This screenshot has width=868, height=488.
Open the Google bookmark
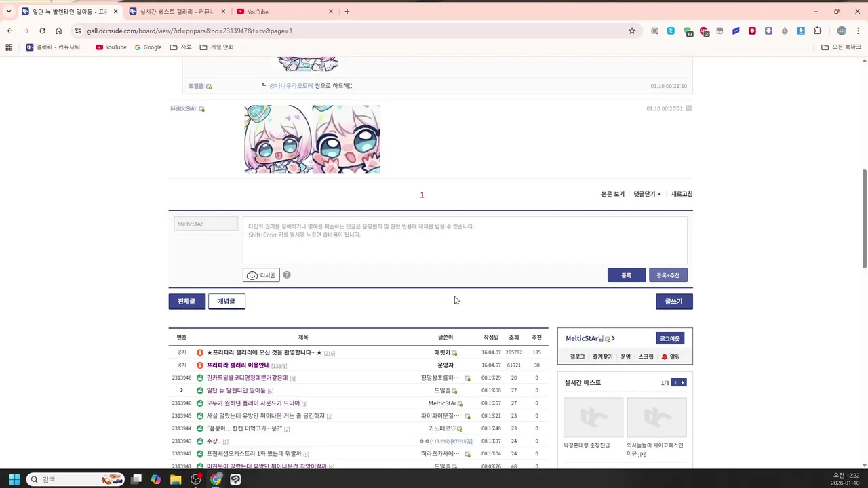[x=148, y=47]
